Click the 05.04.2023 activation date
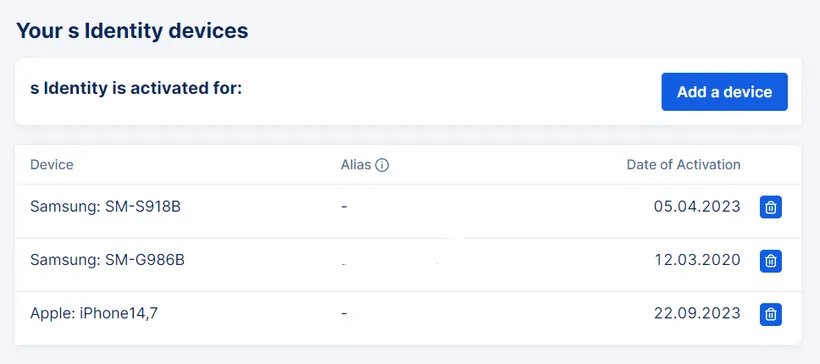 (697, 207)
